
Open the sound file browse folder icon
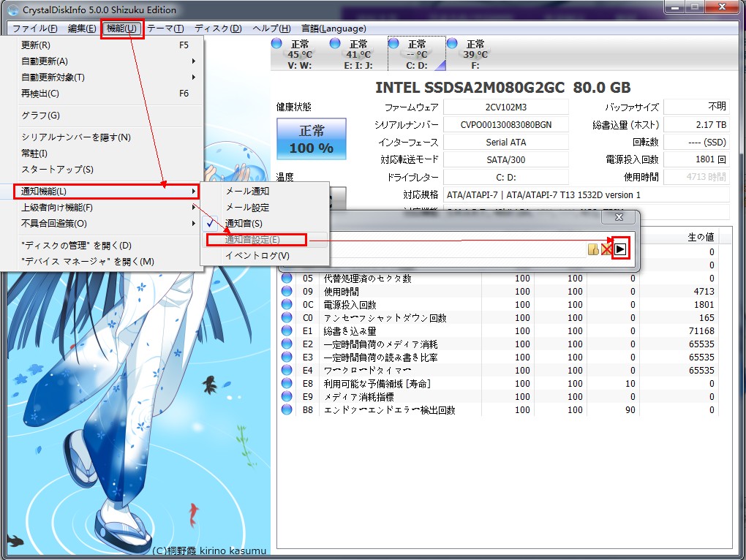click(x=593, y=249)
